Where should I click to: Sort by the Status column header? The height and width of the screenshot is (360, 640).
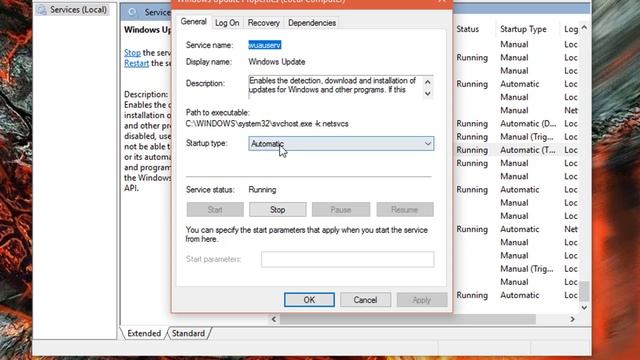(467, 29)
